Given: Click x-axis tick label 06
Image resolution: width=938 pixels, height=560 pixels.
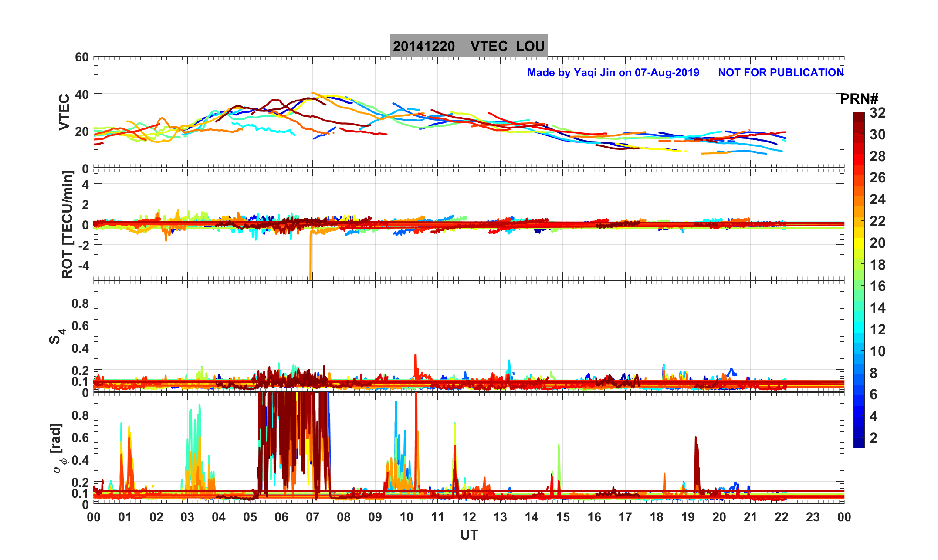Looking at the screenshot, I should [x=281, y=517].
